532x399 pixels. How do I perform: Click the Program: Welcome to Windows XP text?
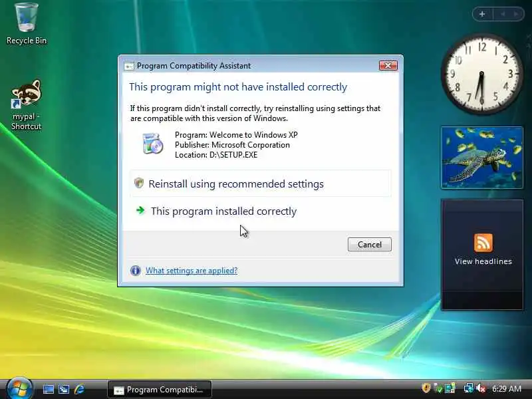point(236,135)
